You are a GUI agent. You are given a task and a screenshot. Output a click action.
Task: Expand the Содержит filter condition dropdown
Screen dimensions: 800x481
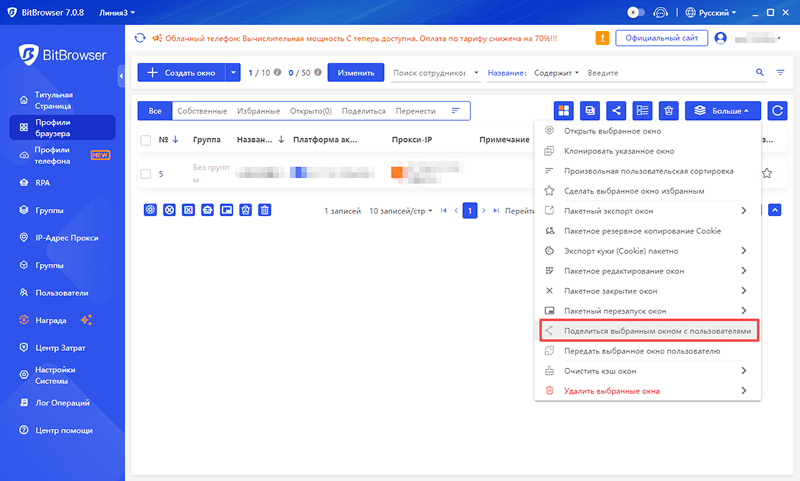[x=556, y=73]
